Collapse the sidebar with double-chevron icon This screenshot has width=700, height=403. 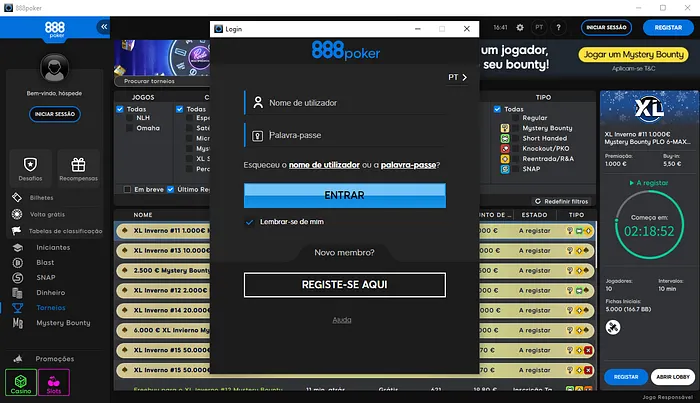[104, 27]
